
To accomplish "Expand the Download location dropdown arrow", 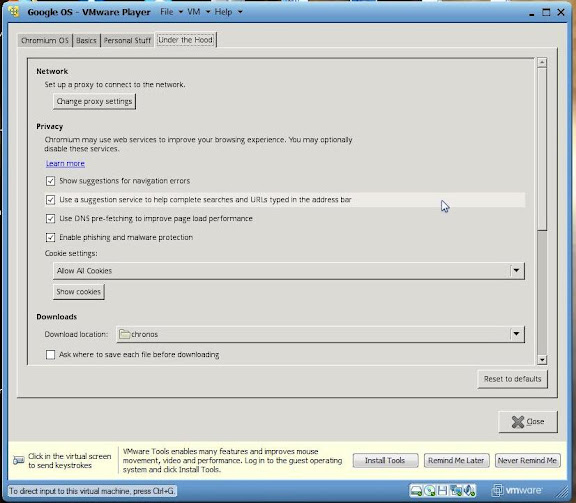I will [x=516, y=334].
